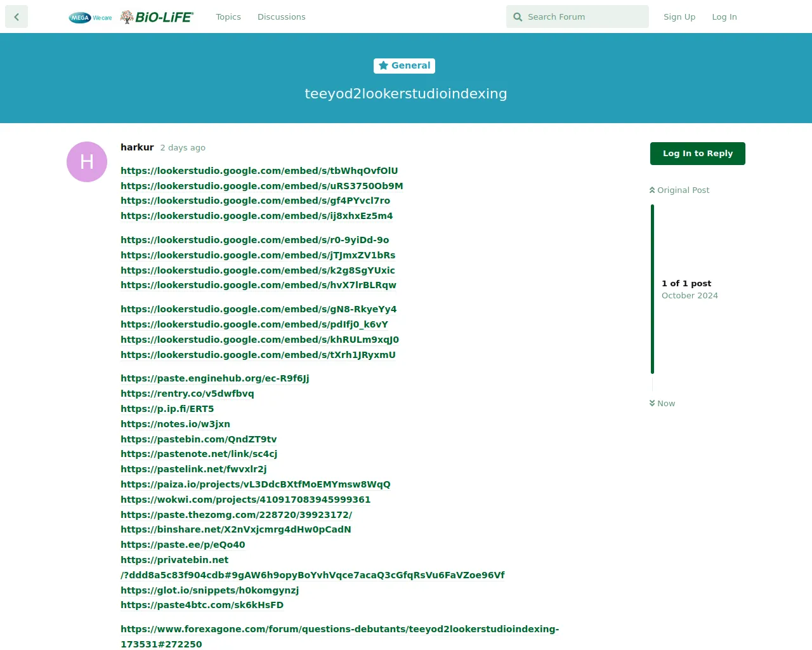The height and width of the screenshot is (650, 812).
Task: Open the Bio-Life logo homepage
Action: (x=157, y=17)
